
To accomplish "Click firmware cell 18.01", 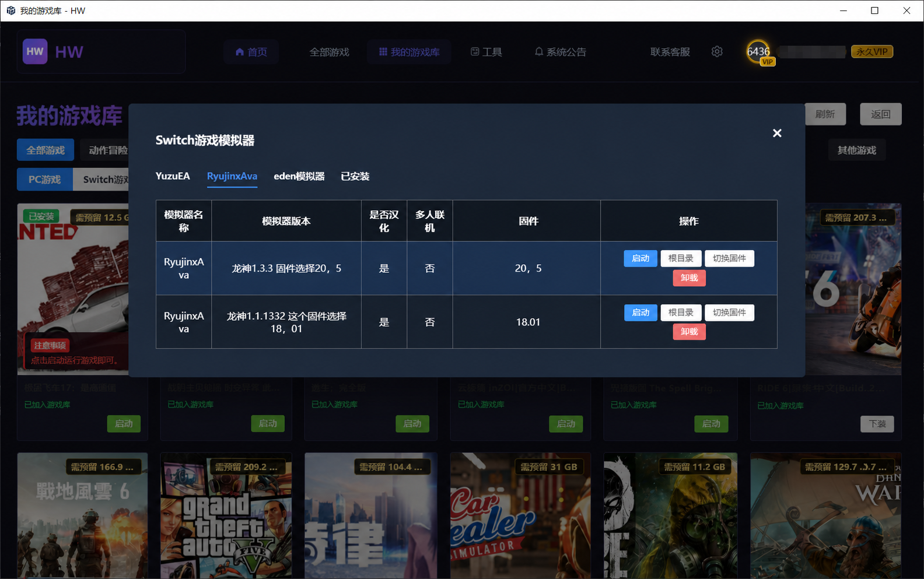I will [528, 322].
